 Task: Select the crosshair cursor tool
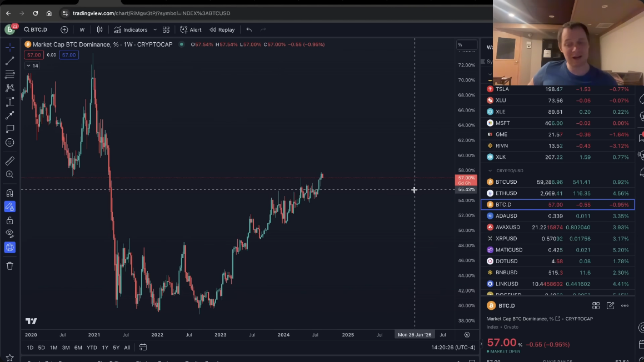point(10,47)
